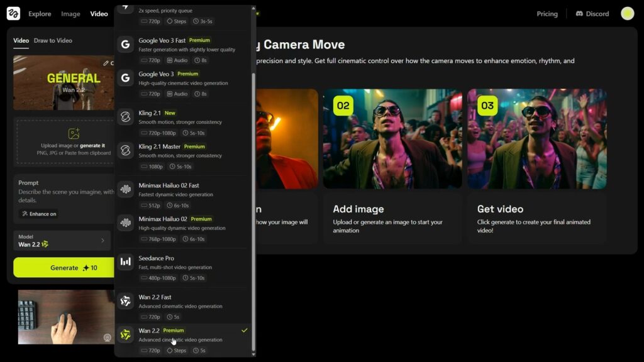Select the Seedance Pro model
Viewport: 644px width, 362px height.
click(183, 268)
